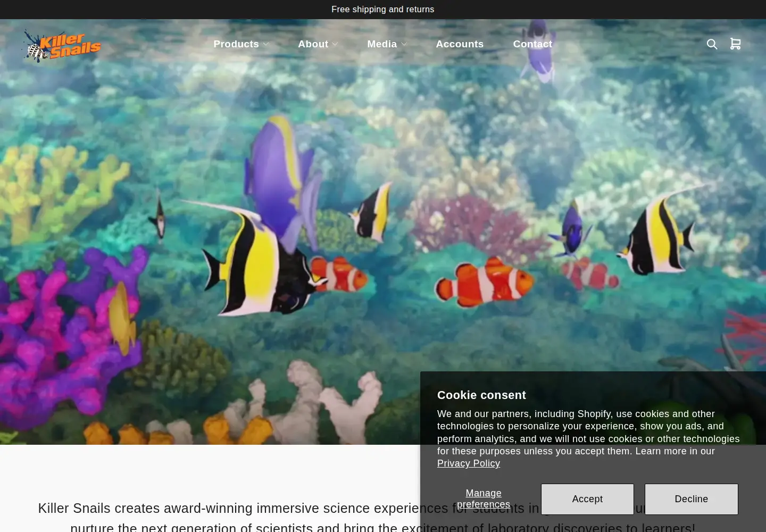Go to Accounts page
Viewport: 766px width, 532px height.
click(x=460, y=44)
